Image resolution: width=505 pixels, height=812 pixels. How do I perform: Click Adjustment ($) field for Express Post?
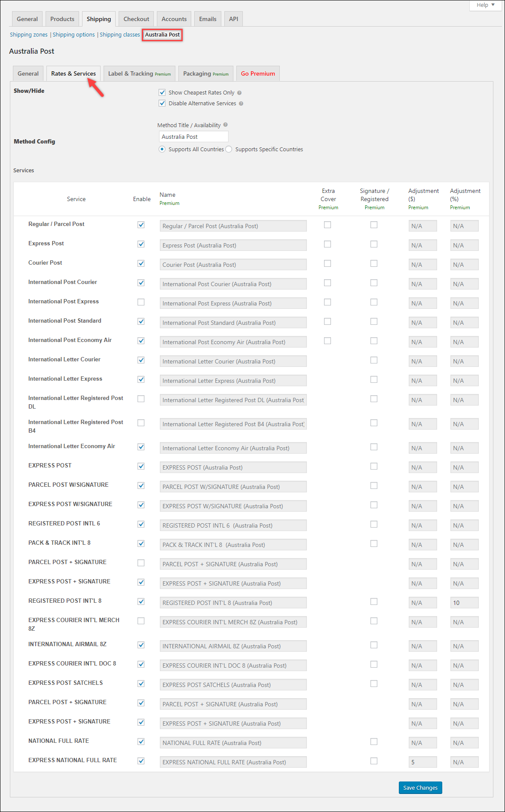tap(422, 245)
